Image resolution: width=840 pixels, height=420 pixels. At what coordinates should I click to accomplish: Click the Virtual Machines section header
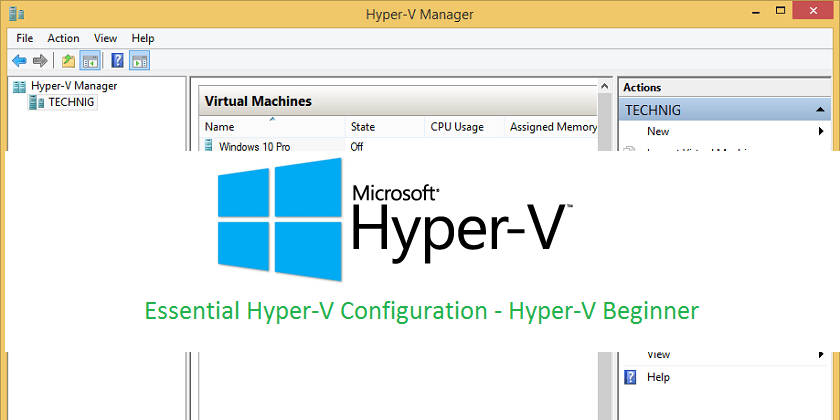coord(398,101)
